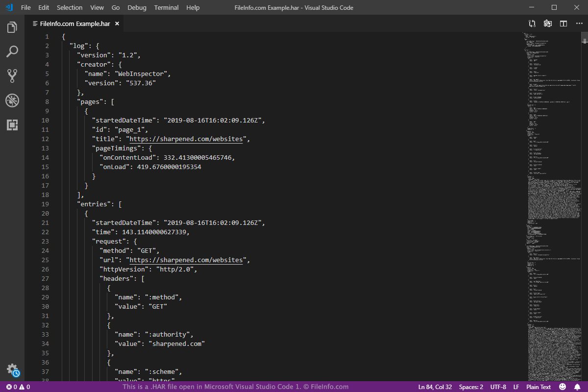Click the time value 143.1140000627339
This screenshot has height=392, width=588.
click(x=155, y=232)
